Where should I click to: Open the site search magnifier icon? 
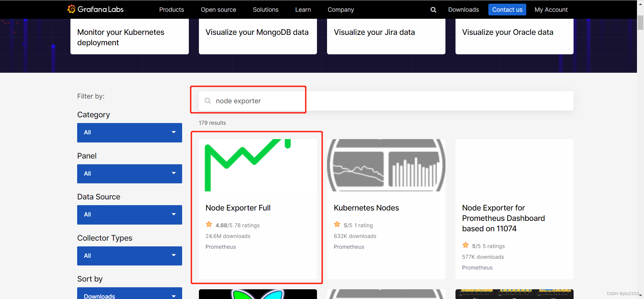[433, 10]
